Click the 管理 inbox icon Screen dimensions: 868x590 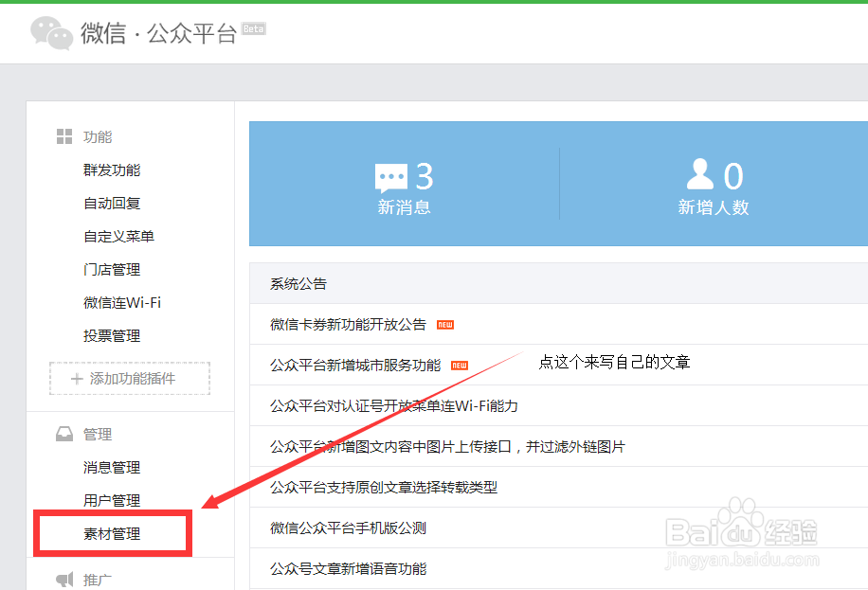[64, 434]
